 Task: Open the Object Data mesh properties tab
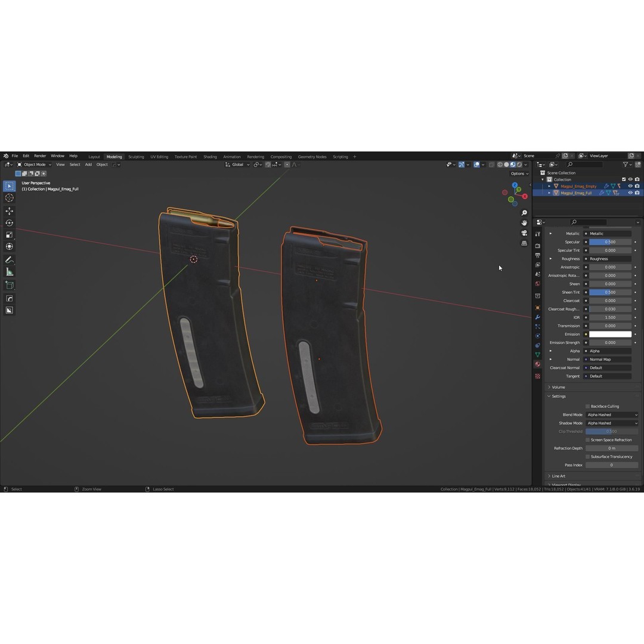click(538, 354)
